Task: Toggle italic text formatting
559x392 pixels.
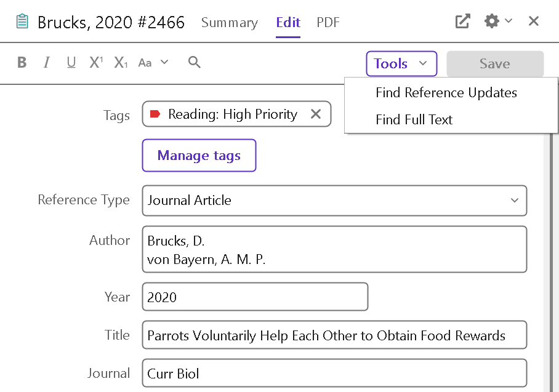Action: (x=46, y=63)
